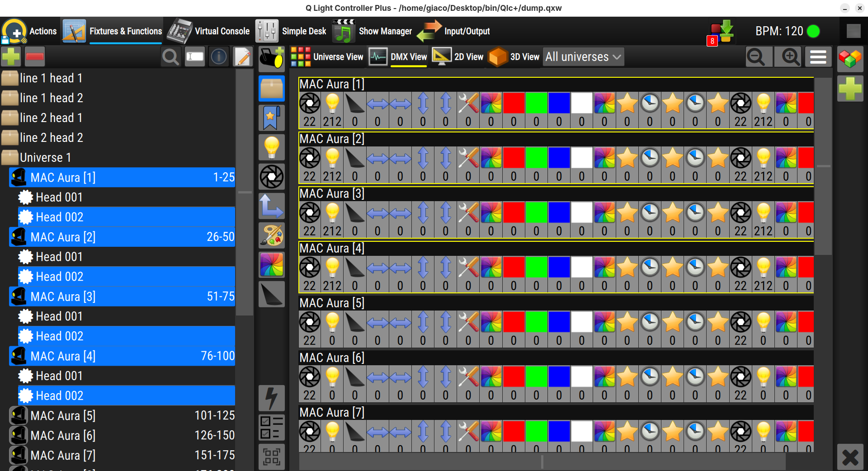Open the hamburger settings menu
Image resolution: width=868 pixels, height=471 pixels.
818,57
